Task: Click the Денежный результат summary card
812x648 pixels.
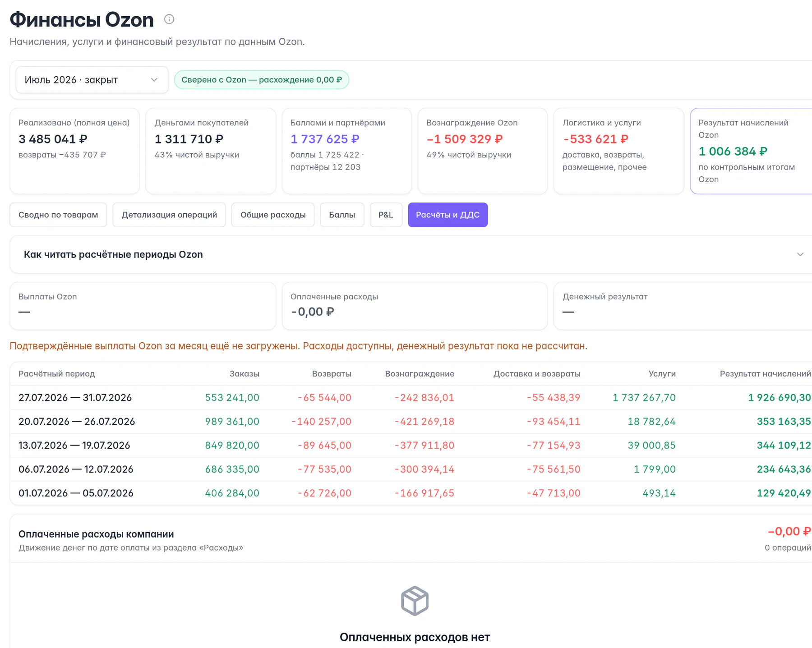Action: pyautogui.click(x=683, y=306)
